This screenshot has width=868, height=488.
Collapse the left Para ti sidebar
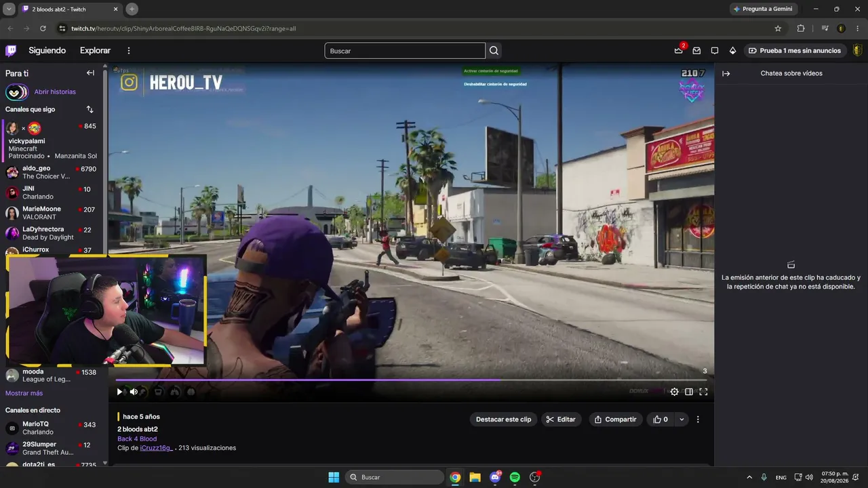90,73
